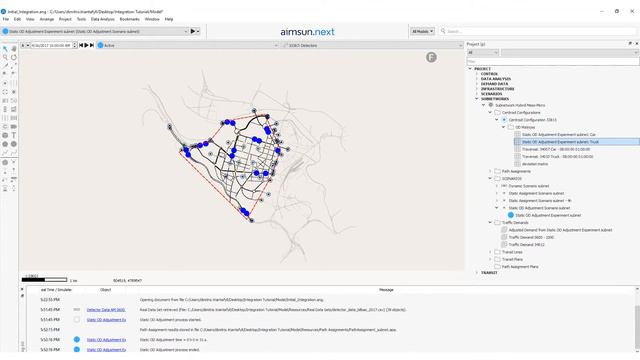Open the All Models dropdown
This screenshot has height=360, width=640.
(422, 31)
